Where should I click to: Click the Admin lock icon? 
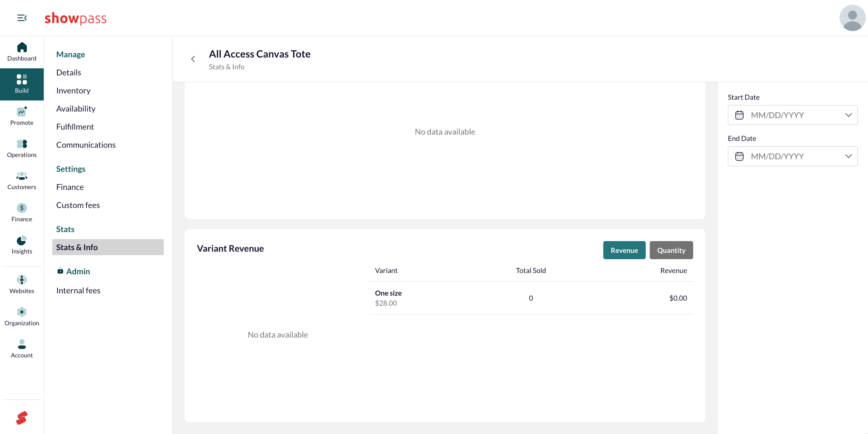click(x=60, y=271)
